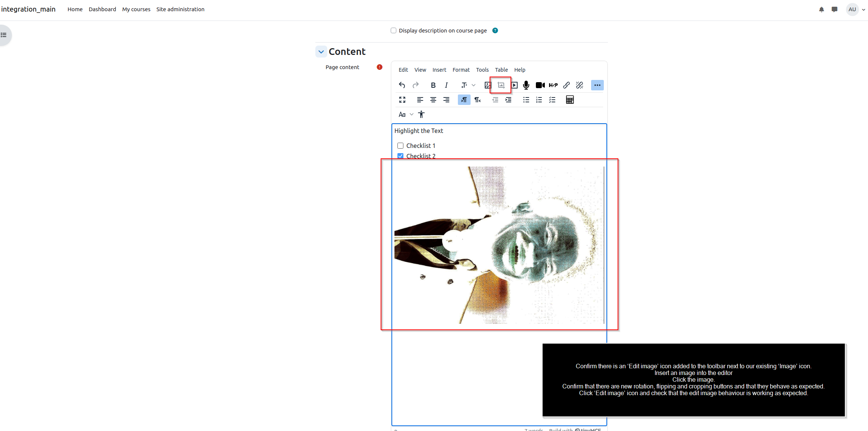This screenshot has height=431, width=868.
Task: Run the accessibility checker
Action: pos(421,114)
